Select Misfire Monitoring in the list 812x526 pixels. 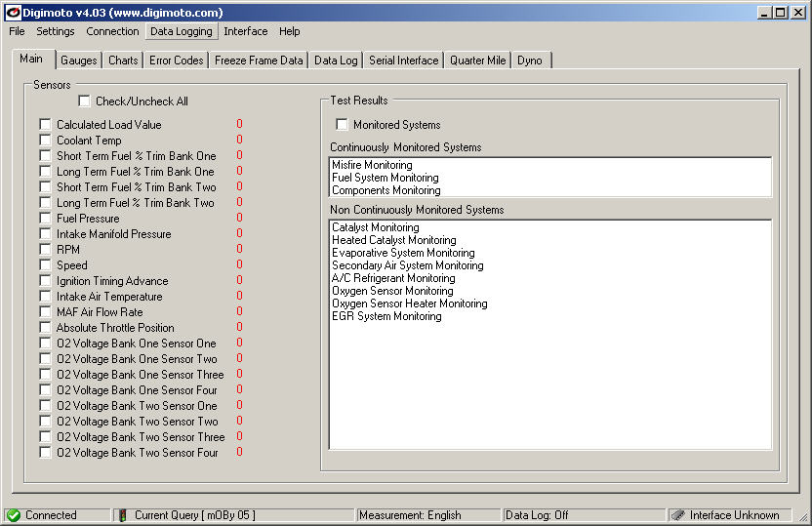click(x=372, y=166)
